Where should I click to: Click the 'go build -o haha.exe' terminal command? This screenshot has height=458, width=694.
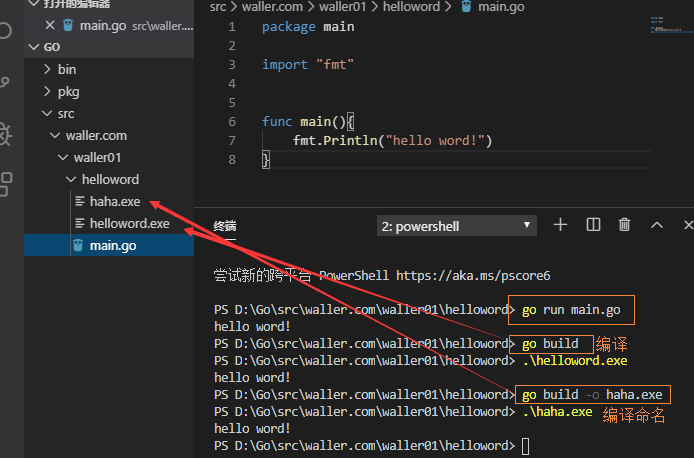pyautogui.click(x=592, y=395)
